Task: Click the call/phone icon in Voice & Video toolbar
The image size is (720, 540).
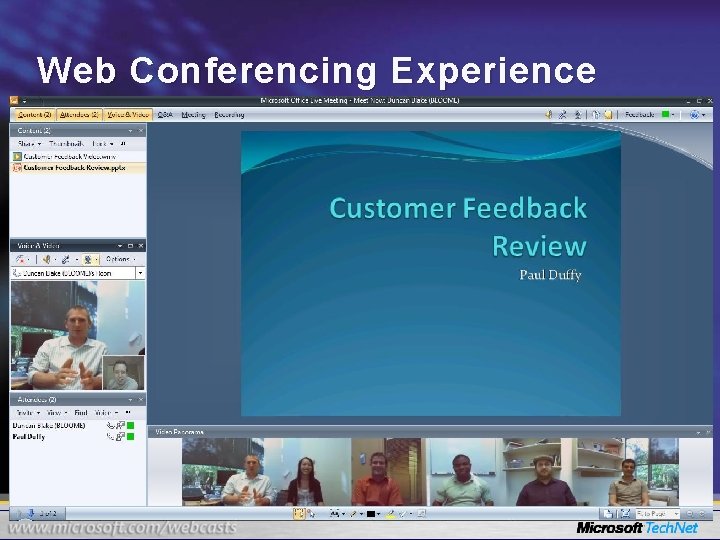Action: coord(21,259)
